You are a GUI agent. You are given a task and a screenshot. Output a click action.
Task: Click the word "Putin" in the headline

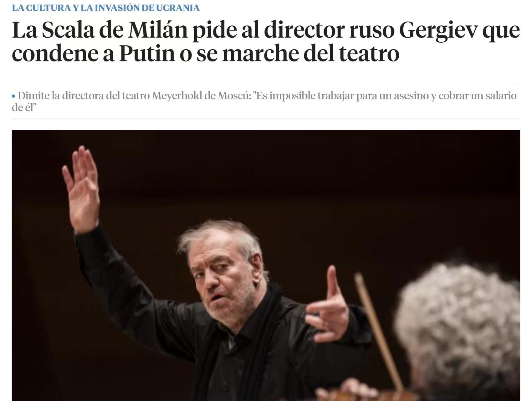click(x=147, y=54)
